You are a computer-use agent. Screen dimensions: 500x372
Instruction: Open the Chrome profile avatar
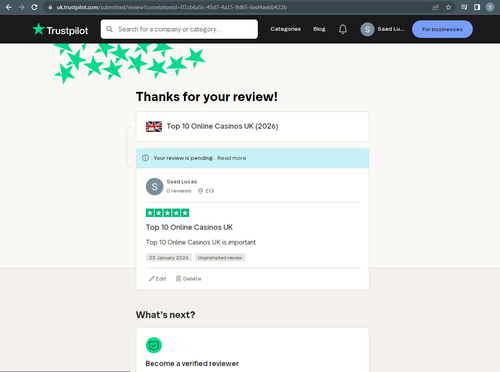click(x=490, y=7)
